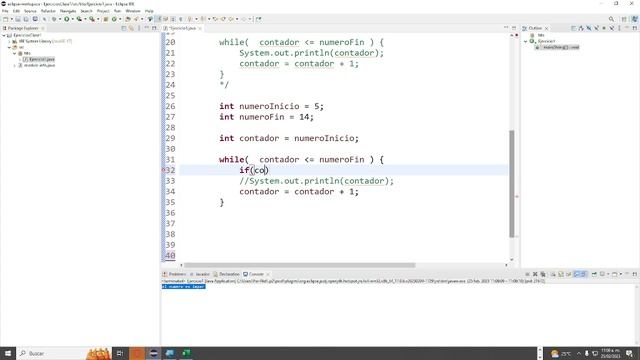640x360 pixels.
Task: Expand the JRE System Library node
Action: (x=9, y=41)
